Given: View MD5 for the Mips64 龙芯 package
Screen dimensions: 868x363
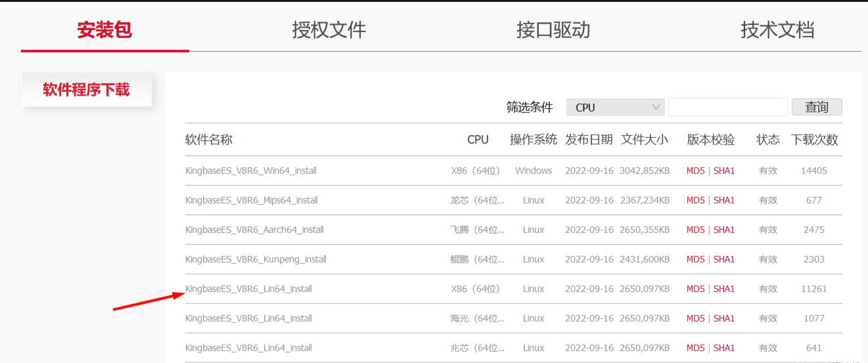Looking at the screenshot, I should pos(695,200).
